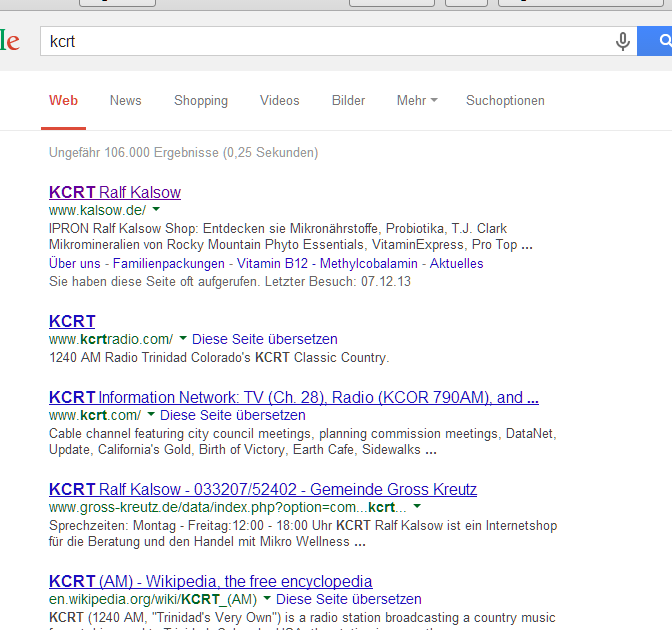Expand the arrow next to gross-kreutz.de URL
This screenshot has height=630, width=672.
click(417, 506)
